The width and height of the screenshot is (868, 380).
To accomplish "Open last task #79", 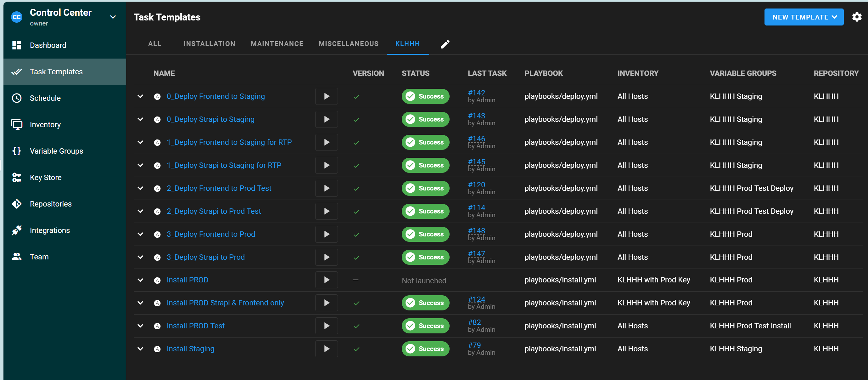I will tap(474, 345).
